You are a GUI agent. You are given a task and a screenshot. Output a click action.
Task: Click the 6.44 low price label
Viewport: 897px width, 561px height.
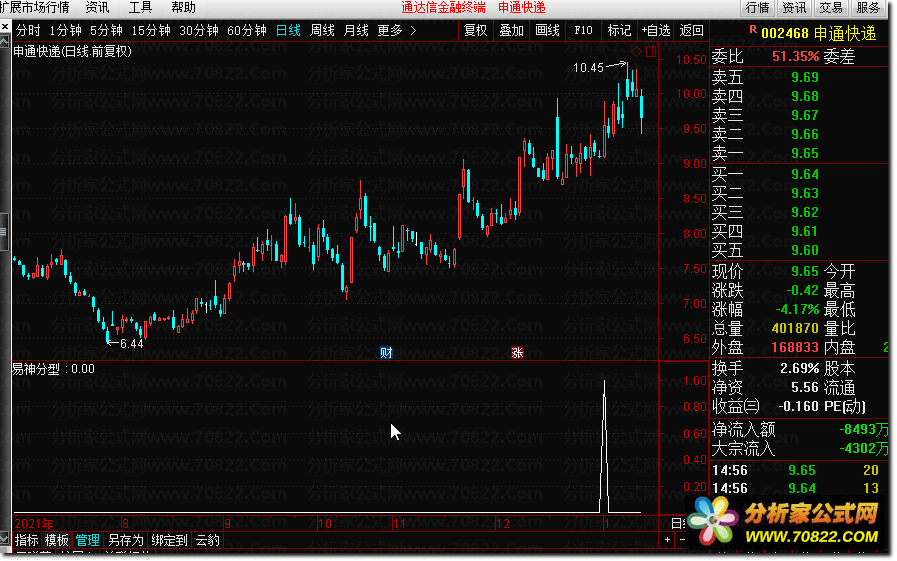pos(132,344)
